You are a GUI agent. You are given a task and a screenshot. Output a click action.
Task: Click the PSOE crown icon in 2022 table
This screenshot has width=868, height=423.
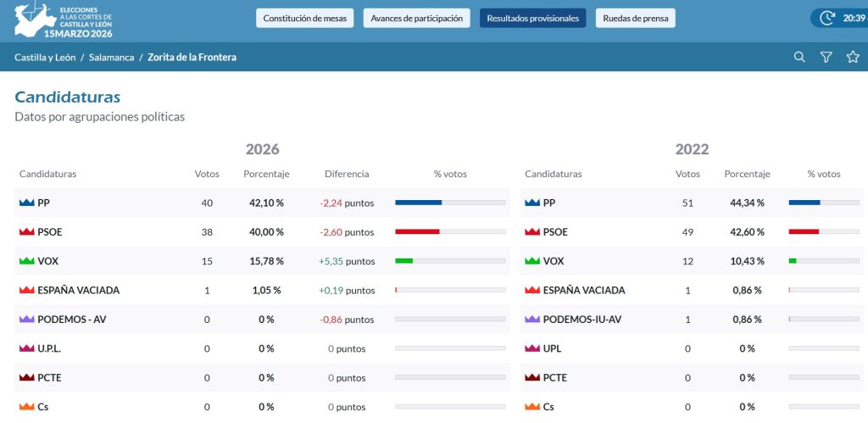click(x=532, y=232)
